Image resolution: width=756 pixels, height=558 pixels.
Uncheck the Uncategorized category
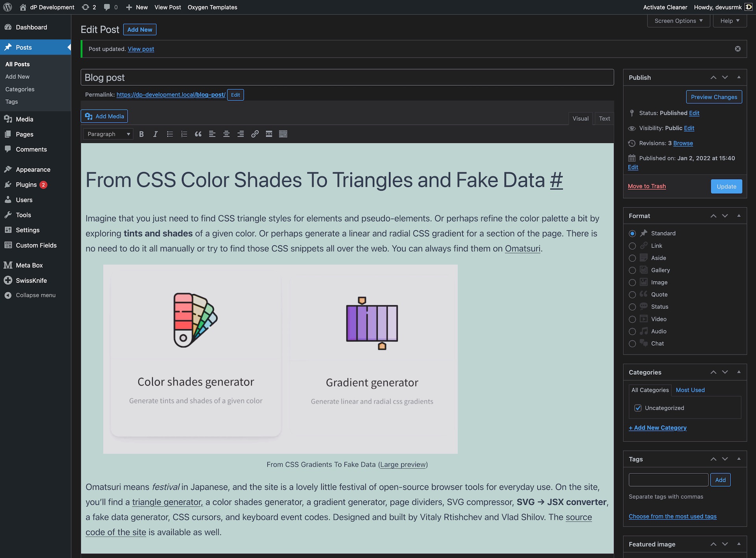point(638,408)
